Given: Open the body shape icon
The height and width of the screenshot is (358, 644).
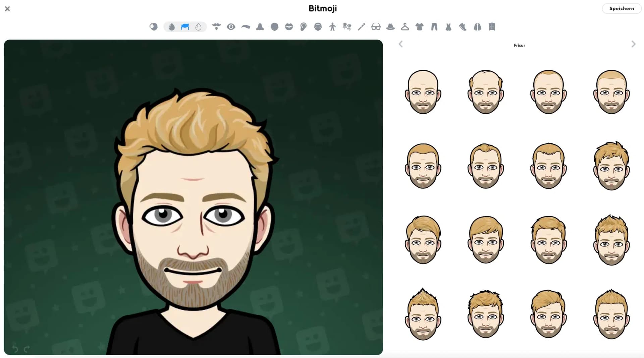Looking at the screenshot, I should [x=332, y=27].
